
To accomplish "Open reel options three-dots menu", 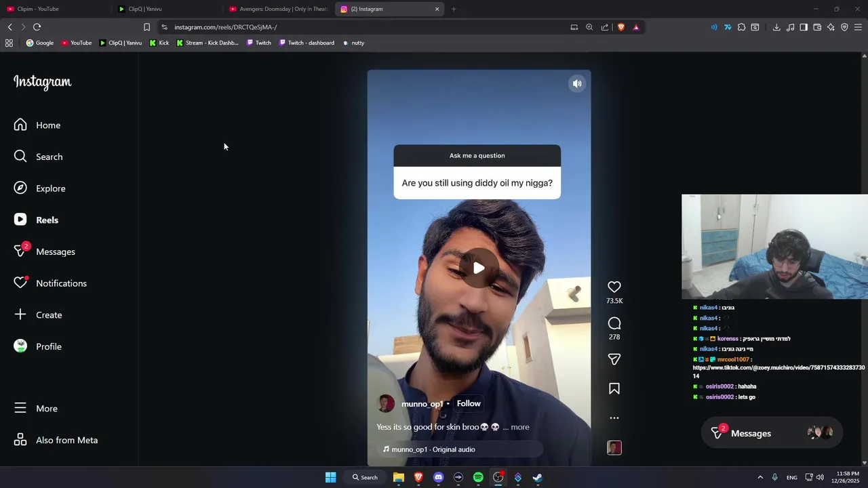I will tap(614, 418).
